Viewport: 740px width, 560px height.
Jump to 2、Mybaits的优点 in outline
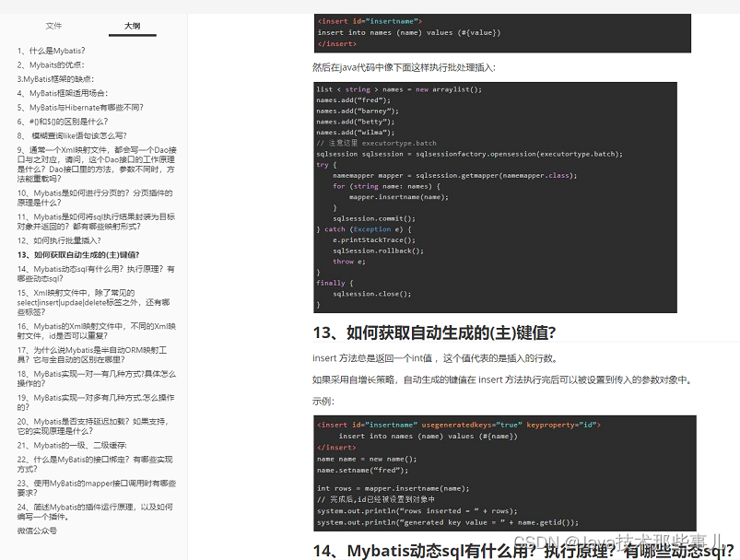coord(51,65)
